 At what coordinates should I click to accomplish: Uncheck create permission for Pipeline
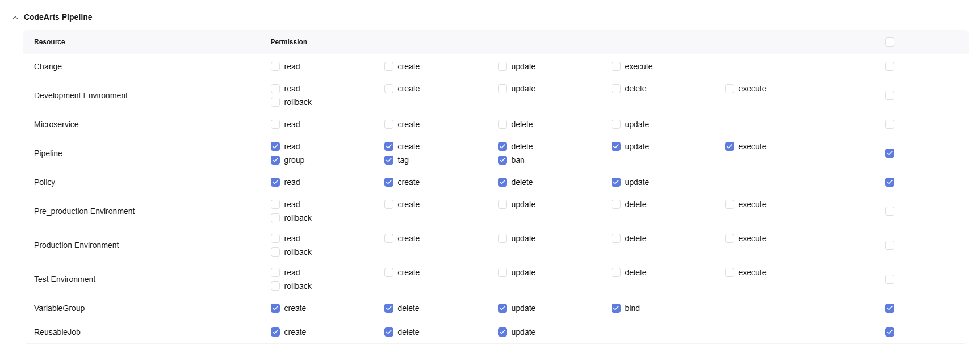click(389, 146)
